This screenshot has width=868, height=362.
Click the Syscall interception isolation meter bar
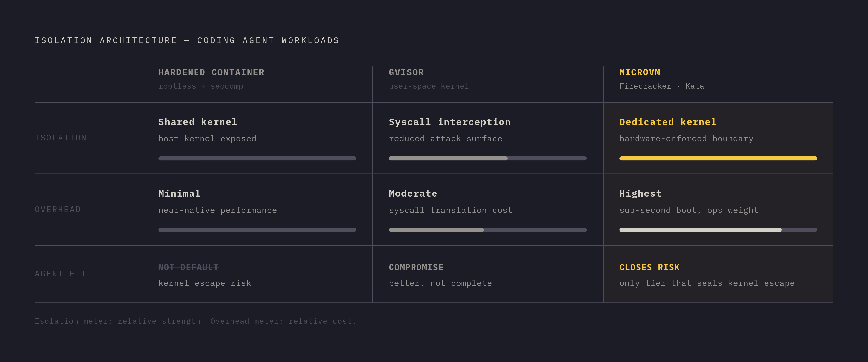[x=488, y=158]
